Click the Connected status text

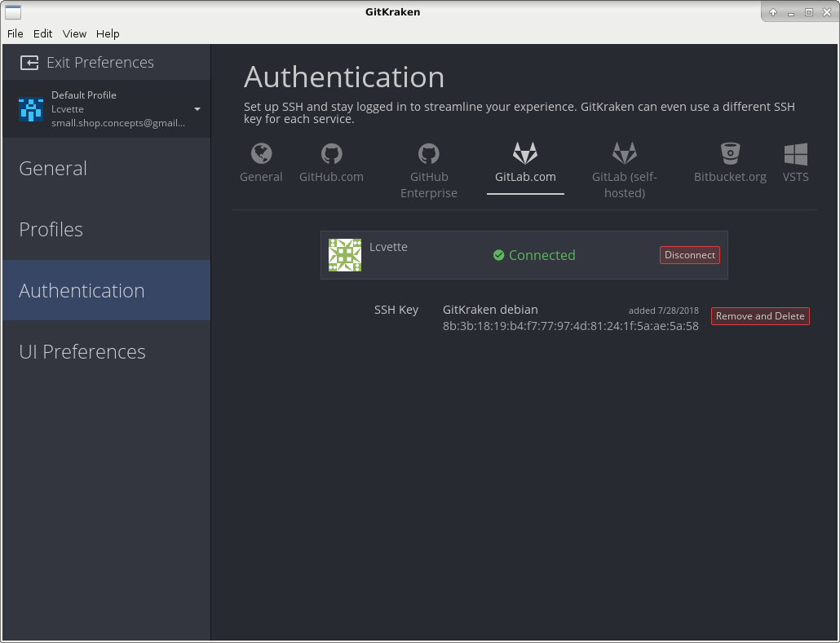(x=542, y=255)
